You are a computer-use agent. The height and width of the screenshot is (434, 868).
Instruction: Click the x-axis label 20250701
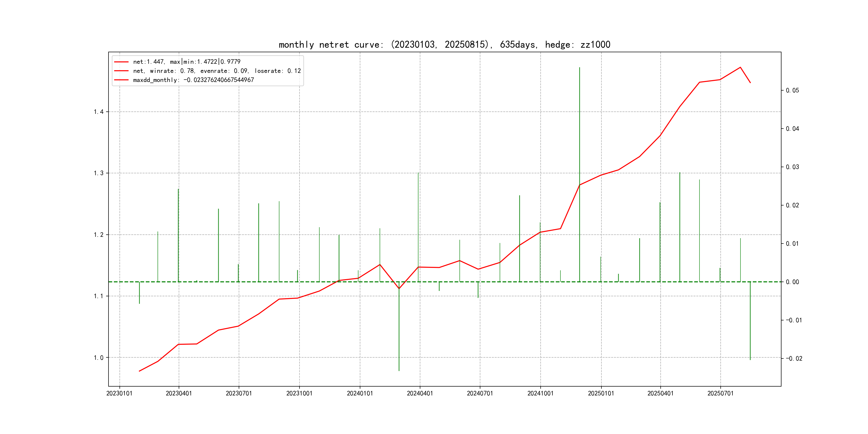pos(720,393)
